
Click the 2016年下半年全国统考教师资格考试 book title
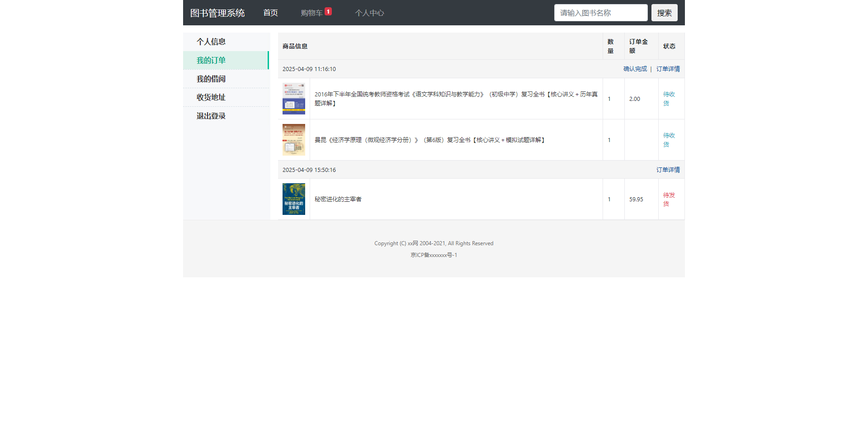pyautogui.click(x=456, y=99)
